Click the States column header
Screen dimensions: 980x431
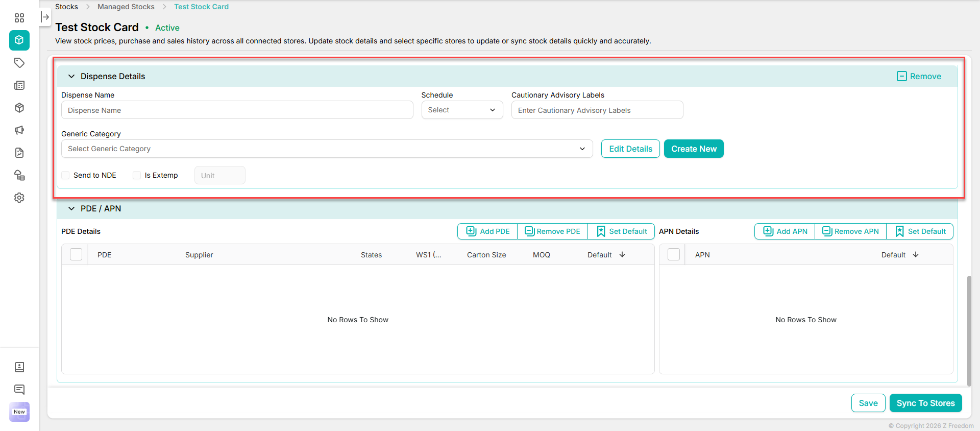coord(371,255)
